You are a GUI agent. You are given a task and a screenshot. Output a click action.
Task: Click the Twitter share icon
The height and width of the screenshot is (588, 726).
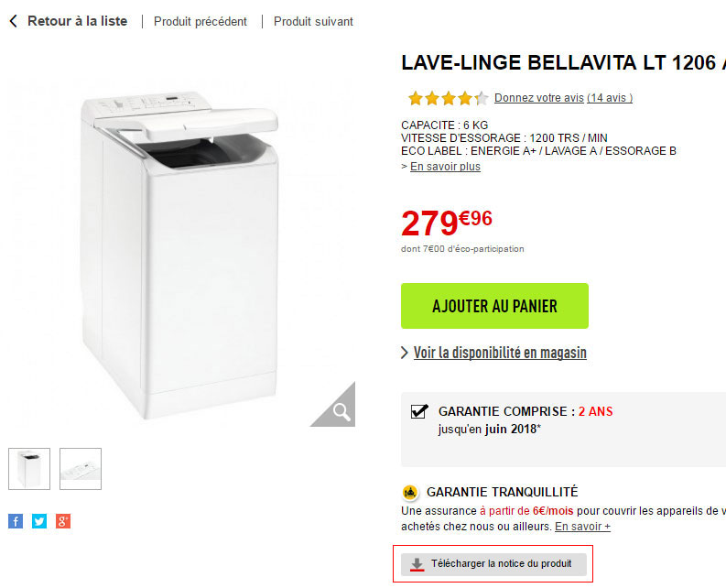pyautogui.click(x=39, y=521)
